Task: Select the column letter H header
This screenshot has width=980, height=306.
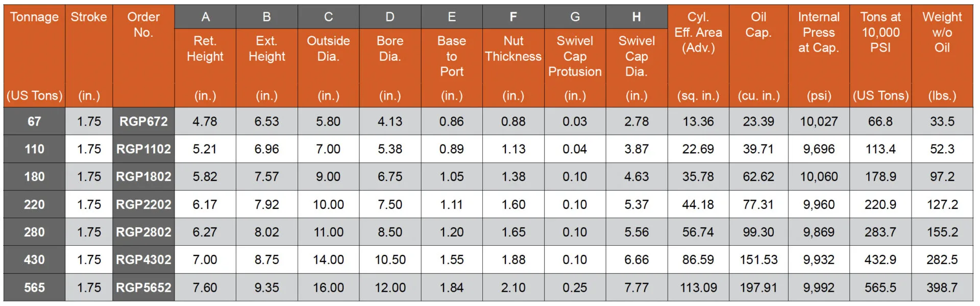Action: coord(636,17)
